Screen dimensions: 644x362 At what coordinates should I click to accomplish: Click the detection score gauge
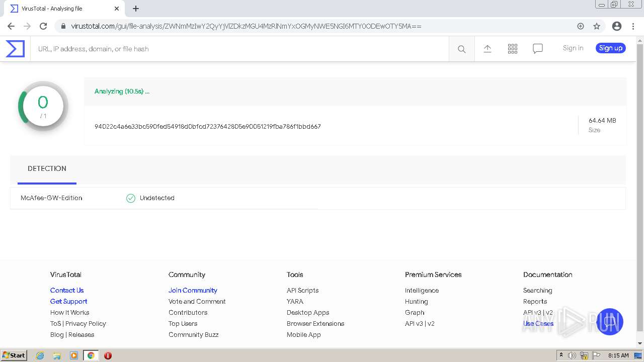click(x=43, y=107)
